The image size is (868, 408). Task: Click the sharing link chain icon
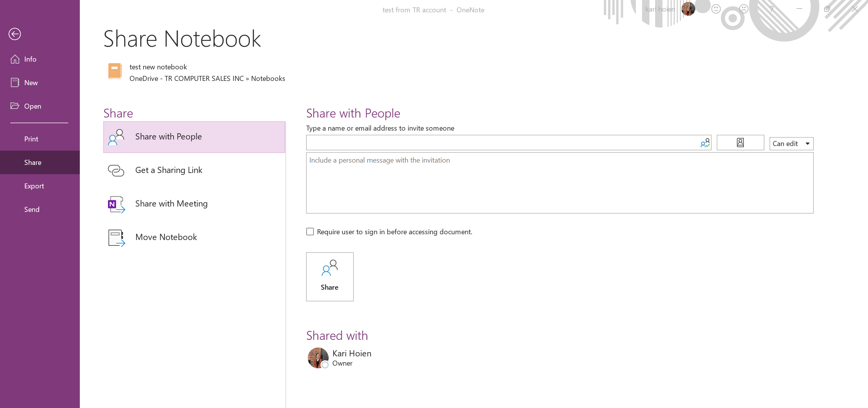tap(116, 170)
